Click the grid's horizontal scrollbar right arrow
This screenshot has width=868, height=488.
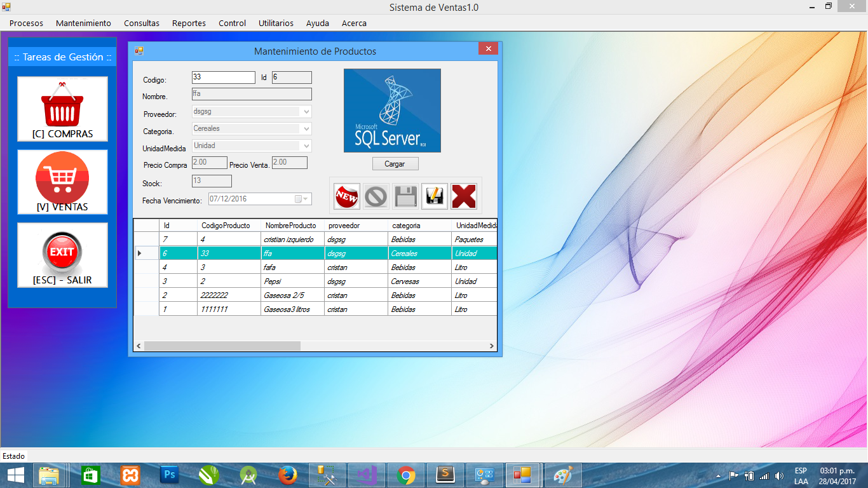pyautogui.click(x=491, y=346)
